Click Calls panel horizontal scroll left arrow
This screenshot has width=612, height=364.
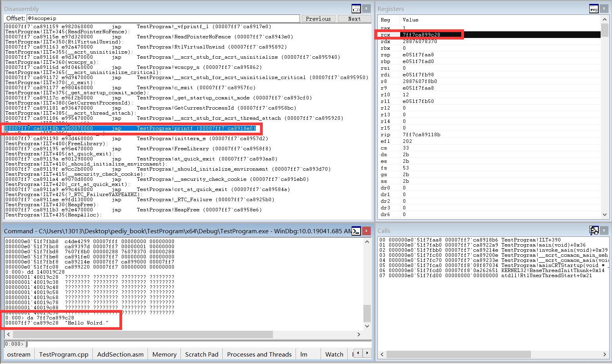tap(382, 354)
